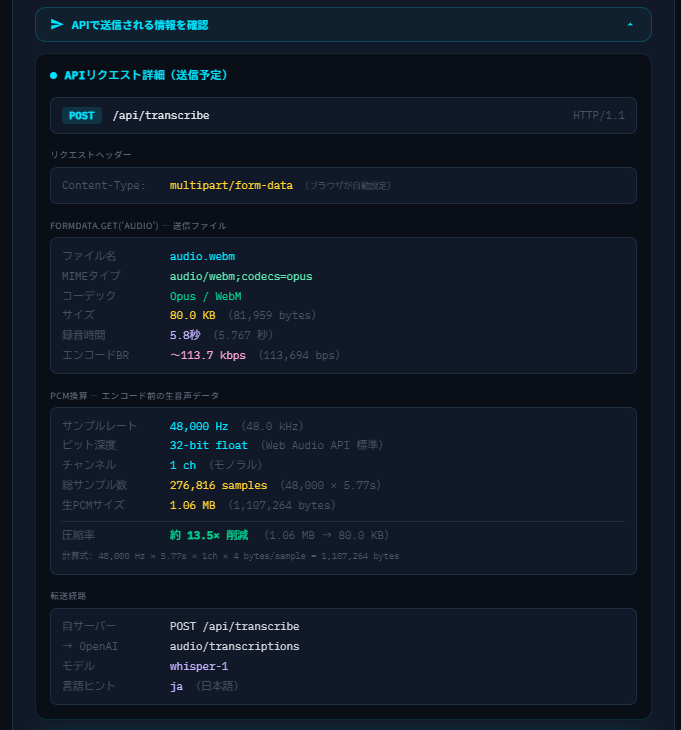Click the paper plane send icon
Viewport: 681px width, 730px height.
57,25
